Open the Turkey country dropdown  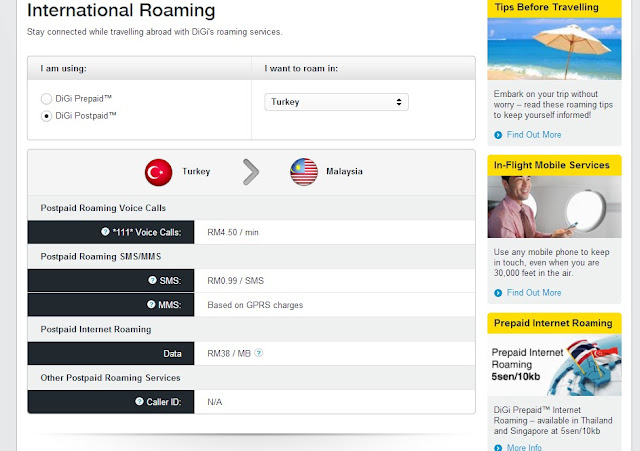[336, 102]
